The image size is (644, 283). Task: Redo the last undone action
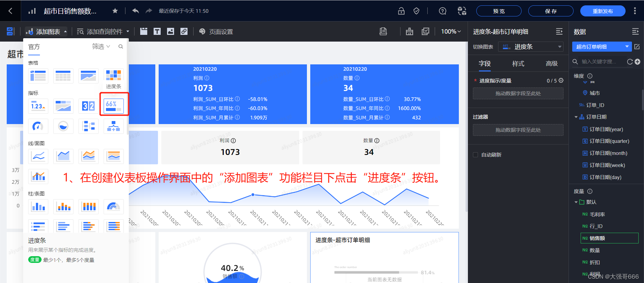pyautogui.click(x=149, y=11)
